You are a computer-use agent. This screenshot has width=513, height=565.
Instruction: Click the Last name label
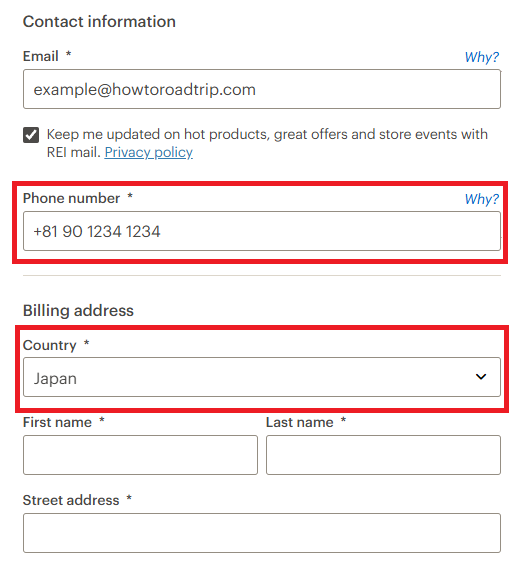[300, 422]
